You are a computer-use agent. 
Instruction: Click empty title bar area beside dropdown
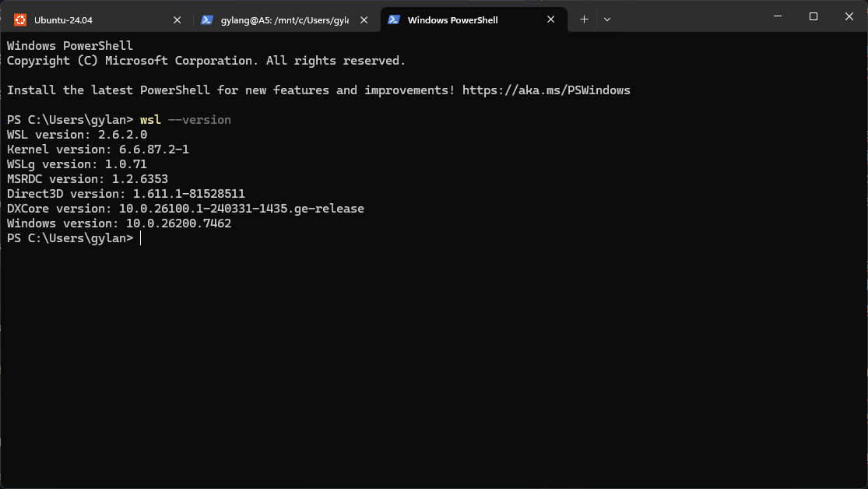coord(685,17)
